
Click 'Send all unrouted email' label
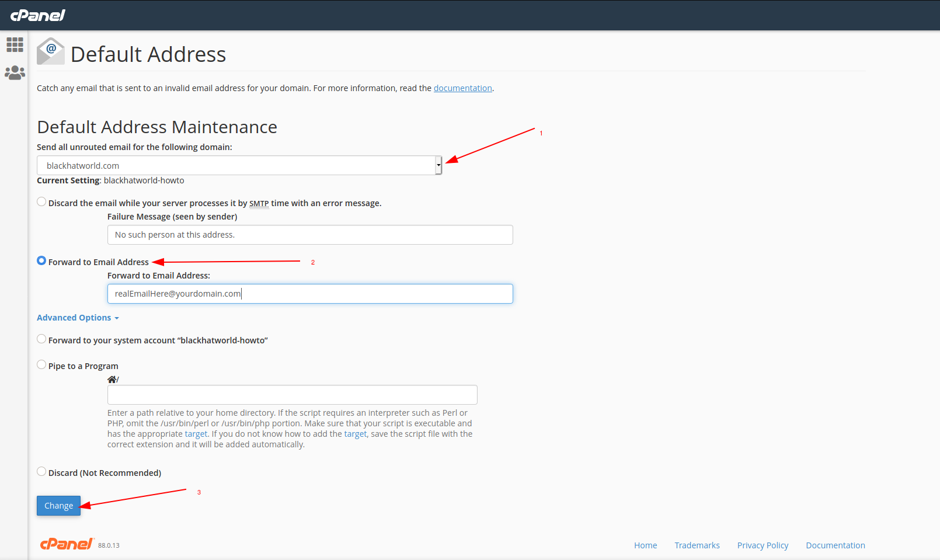point(134,147)
